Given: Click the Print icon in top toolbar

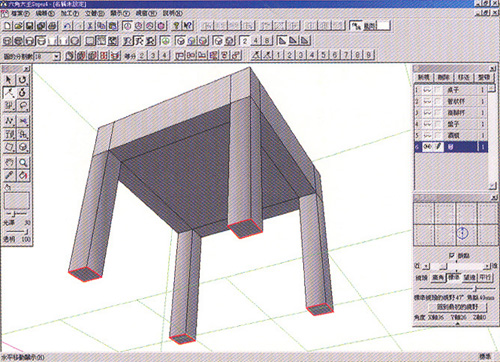Looking at the screenshot, I should click(x=53, y=26).
